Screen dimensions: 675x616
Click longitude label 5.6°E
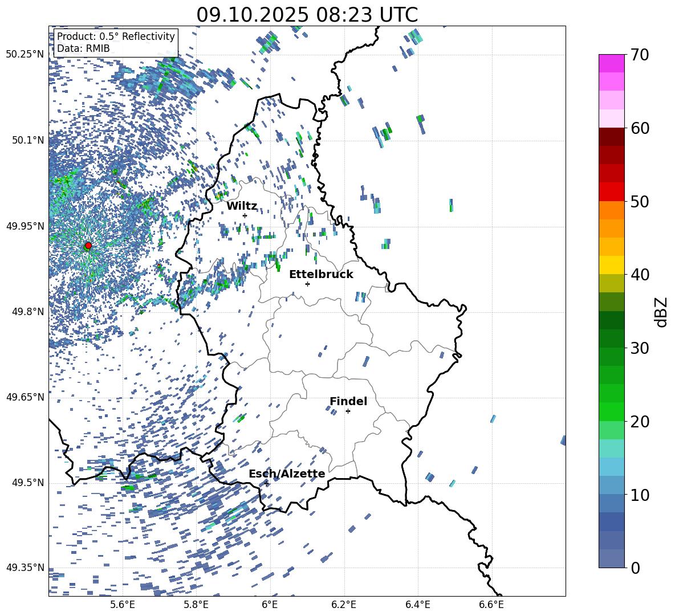click(123, 605)
